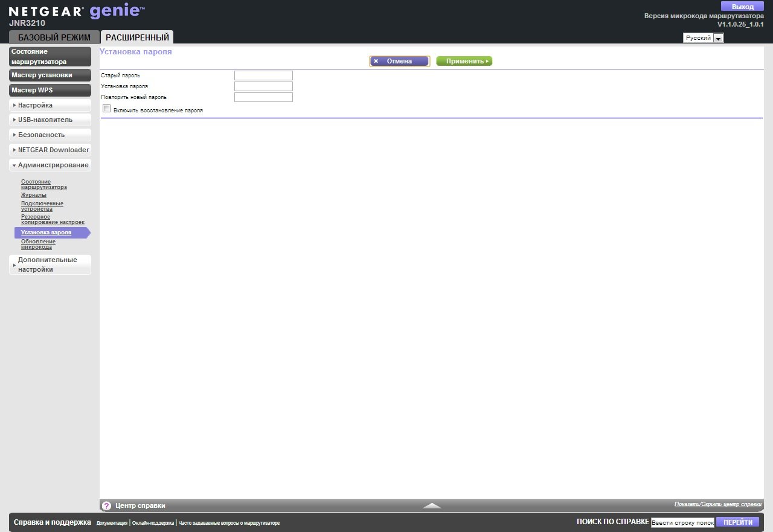Open the Мастер WPS menu item
The height and width of the screenshot is (532, 773).
[50, 90]
